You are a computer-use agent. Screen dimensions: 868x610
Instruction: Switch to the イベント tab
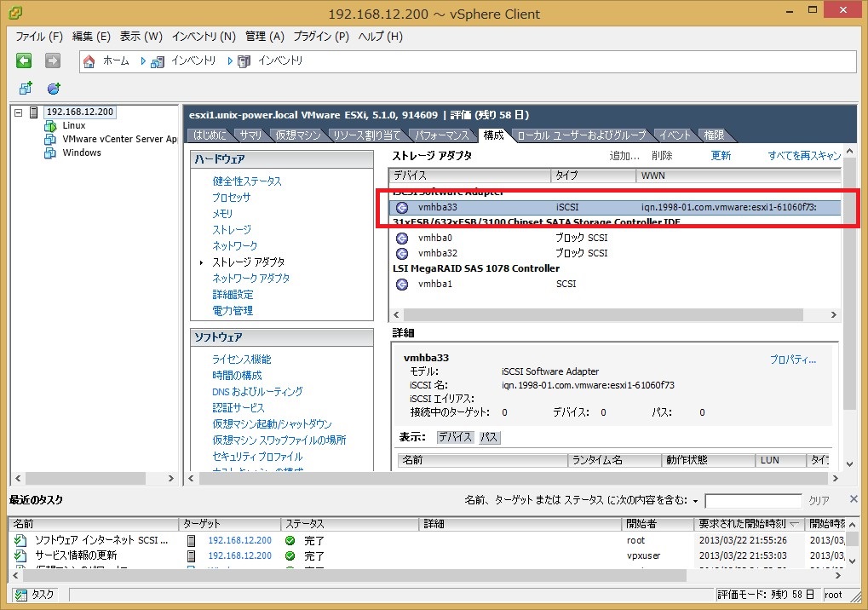point(675,135)
